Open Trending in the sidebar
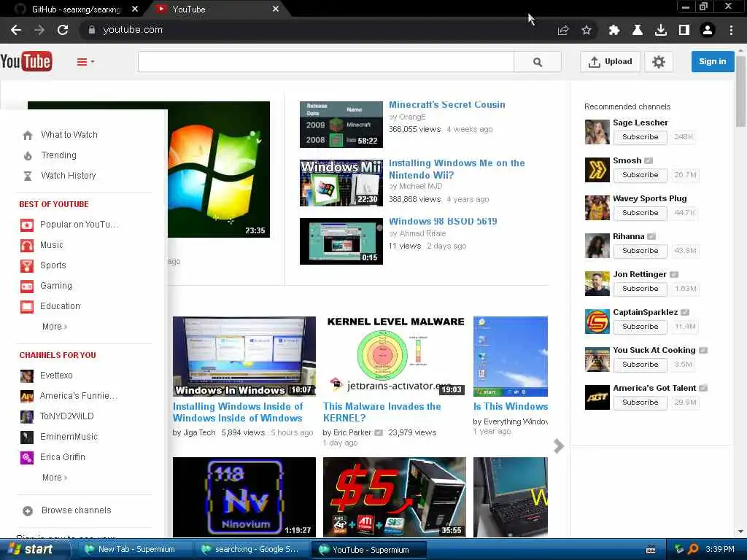Viewport: 747px width, 560px height. click(58, 155)
